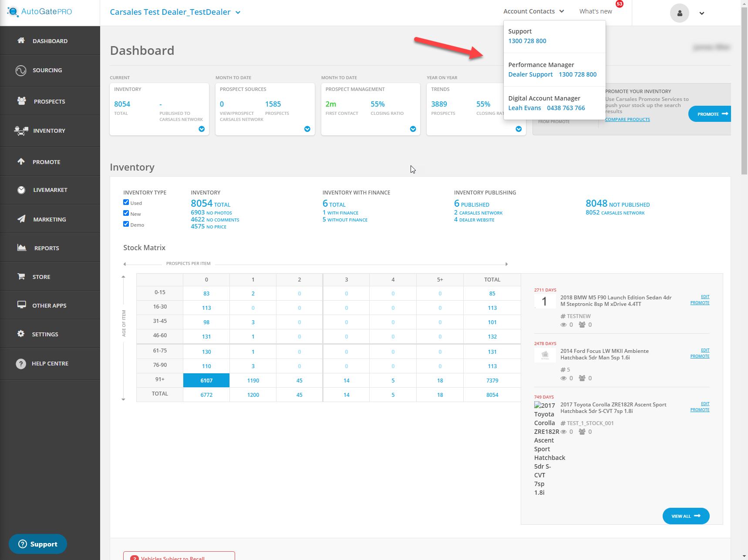Disable the Demo inventory type checkbox
The image size is (748, 560).
tap(126, 224)
